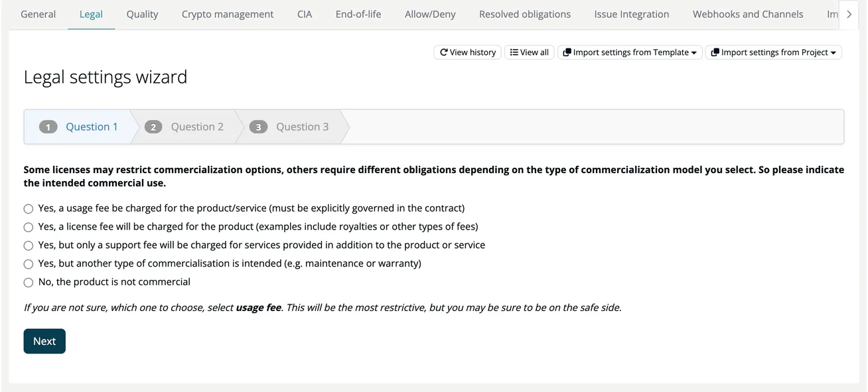Click the View history button
The height and width of the screenshot is (392, 868).
(x=467, y=52)
